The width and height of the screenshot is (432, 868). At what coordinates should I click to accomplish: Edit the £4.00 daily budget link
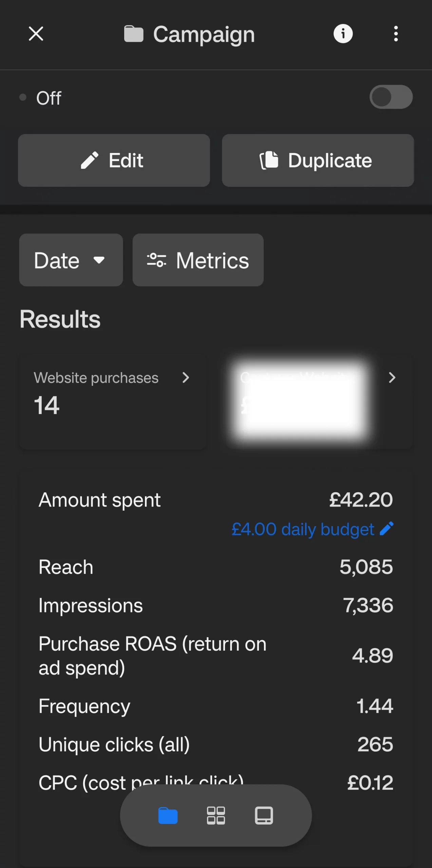tap(303, 529)
